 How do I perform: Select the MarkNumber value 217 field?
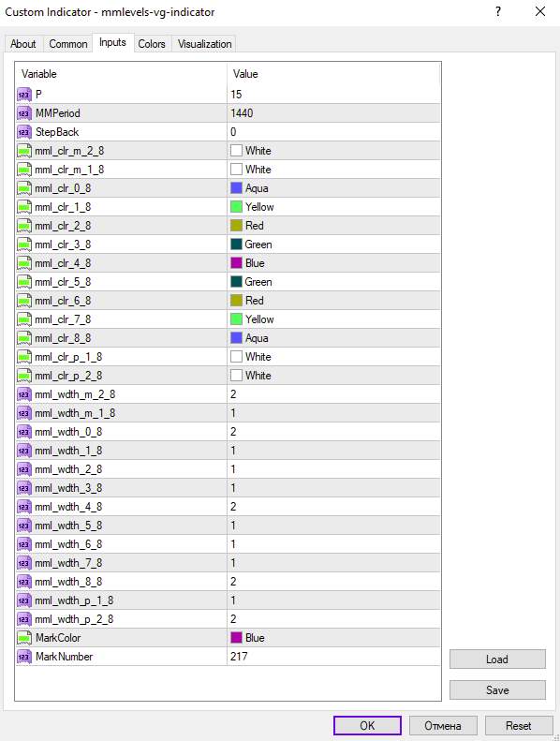pos(333,657)
